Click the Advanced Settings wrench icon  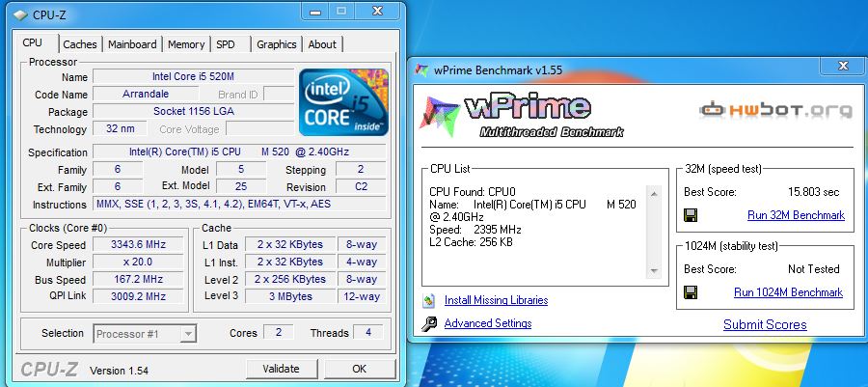pyautogui.click(x=429, y=324)
